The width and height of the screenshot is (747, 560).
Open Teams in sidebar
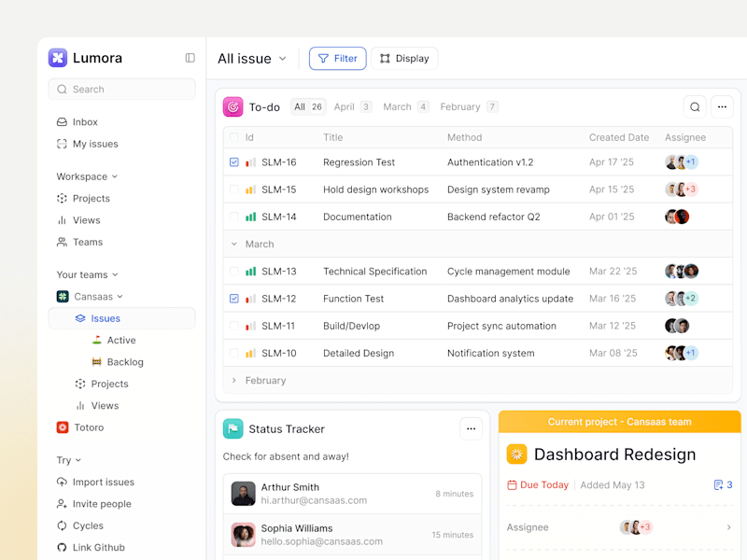click(79, 242)
